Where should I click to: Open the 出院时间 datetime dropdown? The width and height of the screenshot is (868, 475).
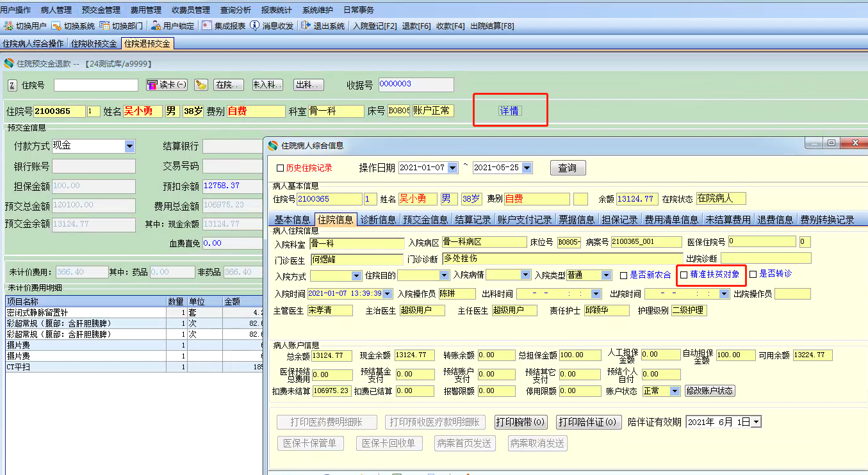[x=725, y=294]
